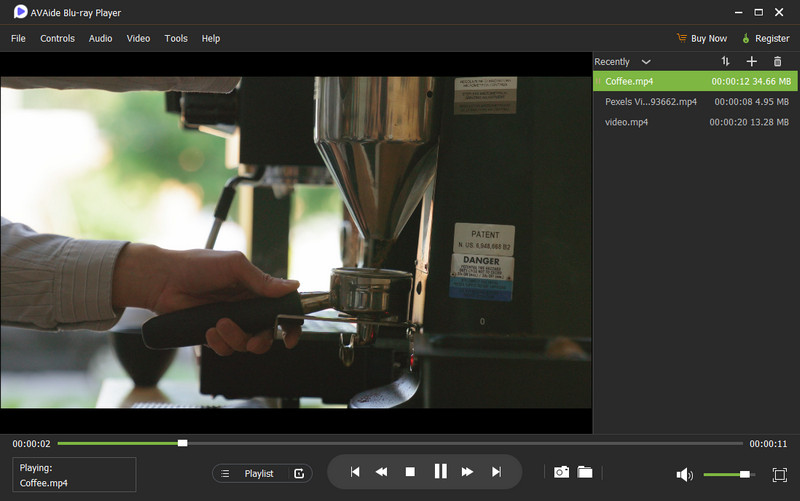Select video.mp4 in the playlist
The width and height of the screenshot is (800, 501).
point(627,122)
